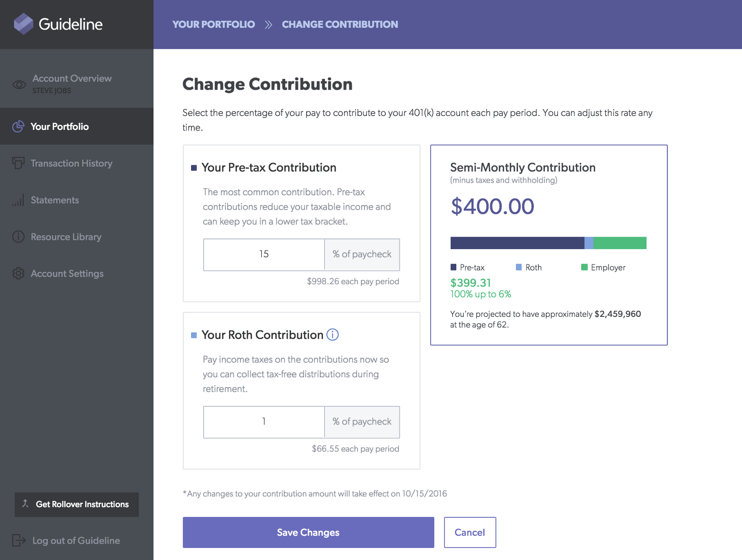The width and height of the screenshot is (742, 560).
Task: Click the Log out door icon
Action: [x=19, y=540]
